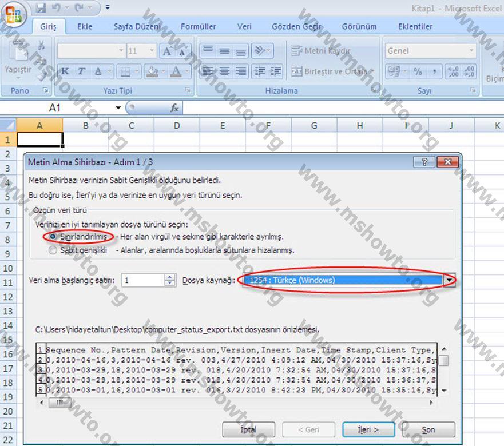Viewport: 504px width, 446px height.
Task: Click the preview horizontal scrollbar thumb
Action: coord(60,403)
